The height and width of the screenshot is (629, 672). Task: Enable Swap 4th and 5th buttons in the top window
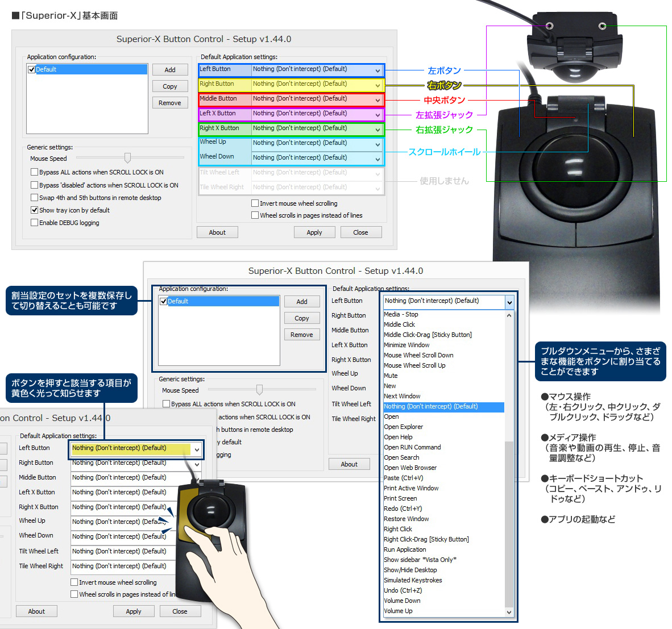click(34, 197)
